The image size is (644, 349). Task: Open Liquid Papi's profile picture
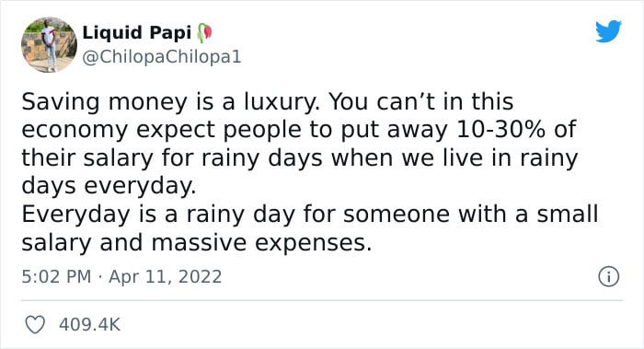pos(49,45)
